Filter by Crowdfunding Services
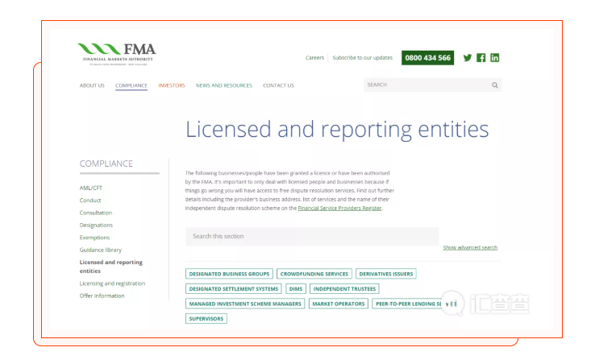Viewport: 616px width, 364px height. point(314,274)
